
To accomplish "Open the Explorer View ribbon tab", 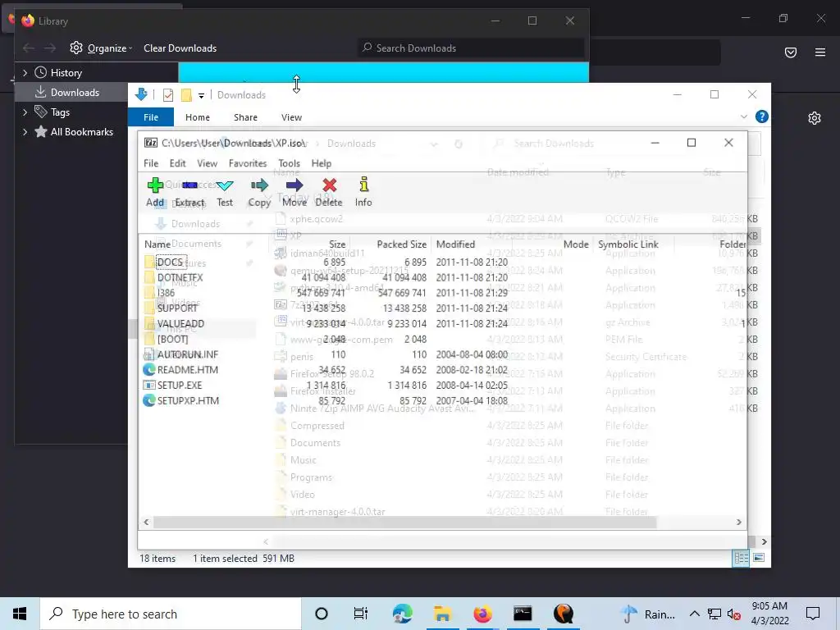I will point(291,117).
